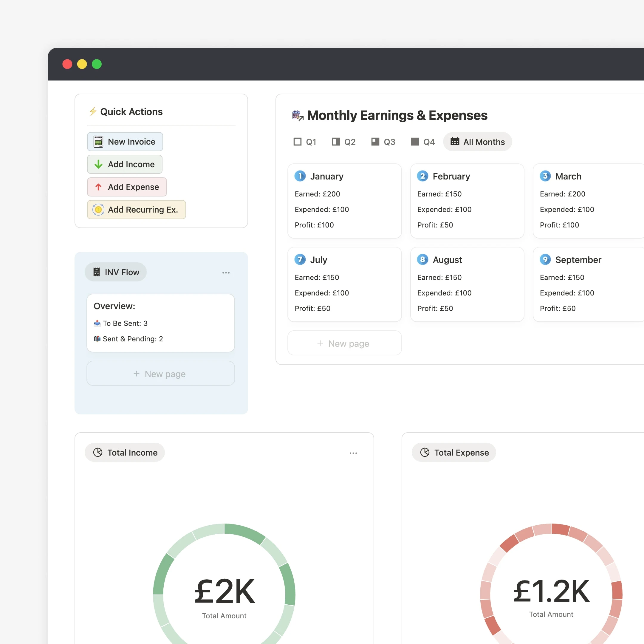Click the August number 8 badge icon
Screen dimensions: 644x644
[x=422, y=259]
